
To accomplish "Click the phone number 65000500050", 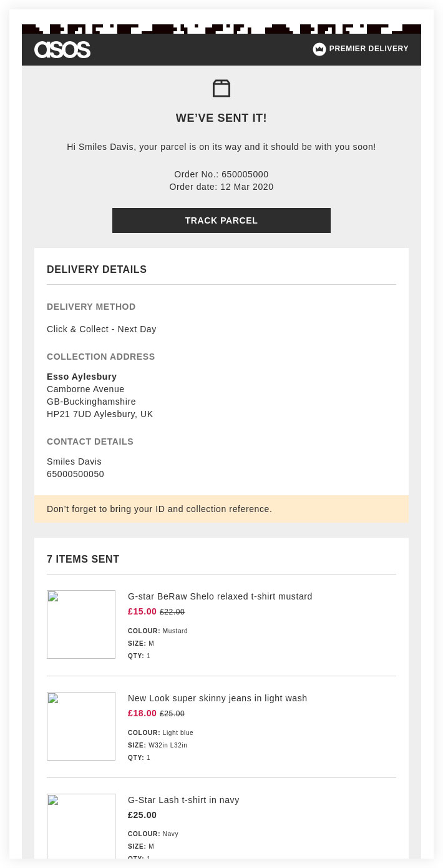I will click(x=75, y=474).
